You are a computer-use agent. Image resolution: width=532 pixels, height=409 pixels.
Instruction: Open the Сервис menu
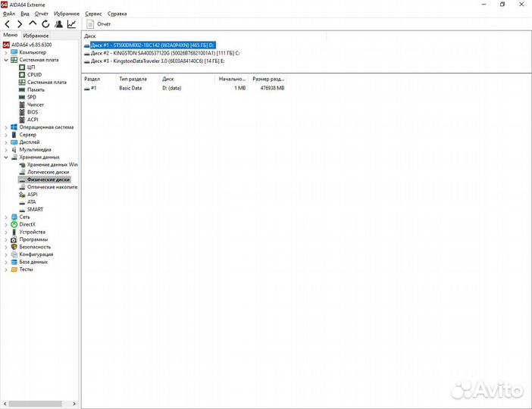click(x=93, y=14)
